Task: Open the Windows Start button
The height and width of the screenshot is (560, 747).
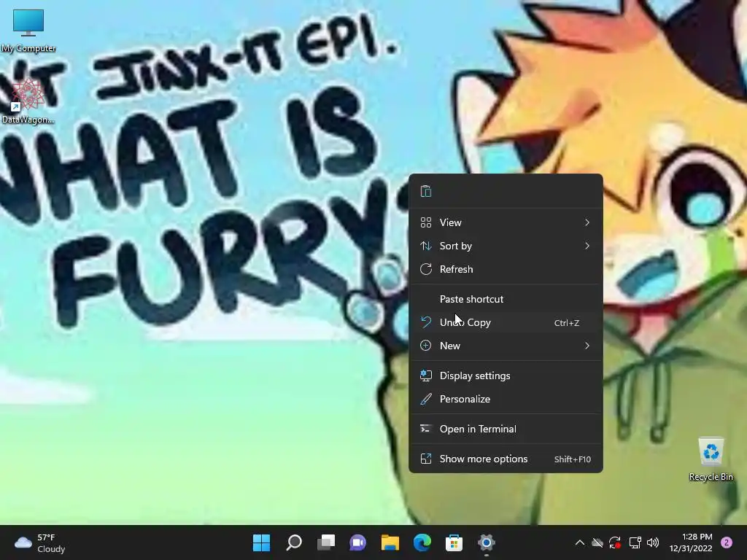Action: (262, 542)
